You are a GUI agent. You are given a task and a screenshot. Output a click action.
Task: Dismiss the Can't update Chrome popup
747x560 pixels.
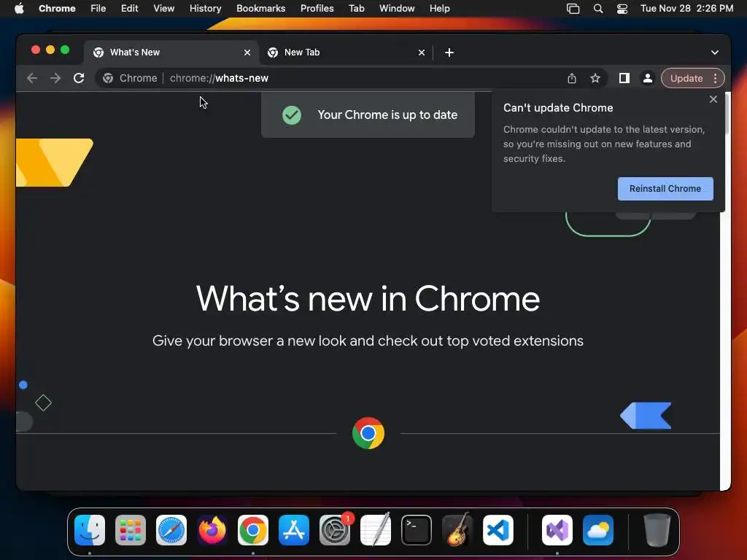pyautogui.click(x=713, y=99)
